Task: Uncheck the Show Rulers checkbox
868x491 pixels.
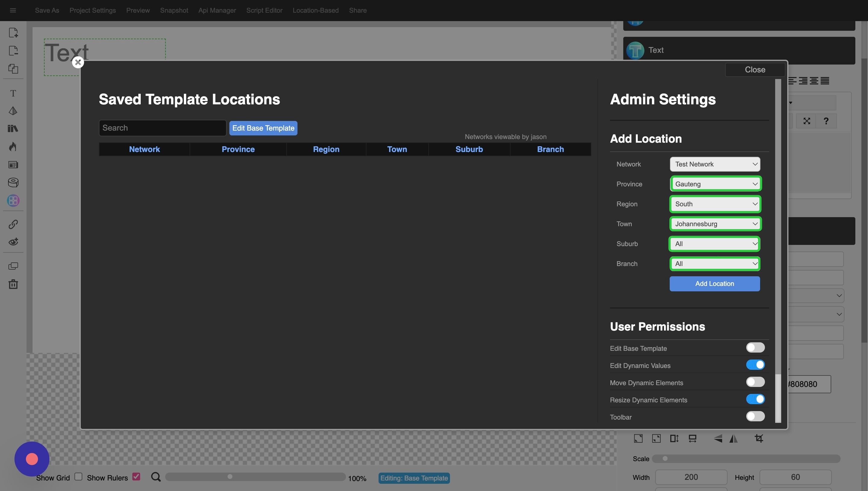Action: (136, 477)
